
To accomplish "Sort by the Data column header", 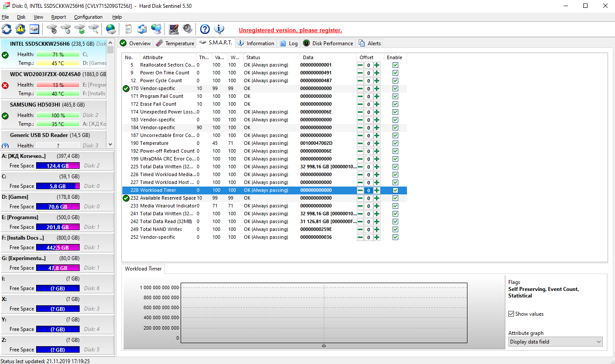I will tap(328, 57).
